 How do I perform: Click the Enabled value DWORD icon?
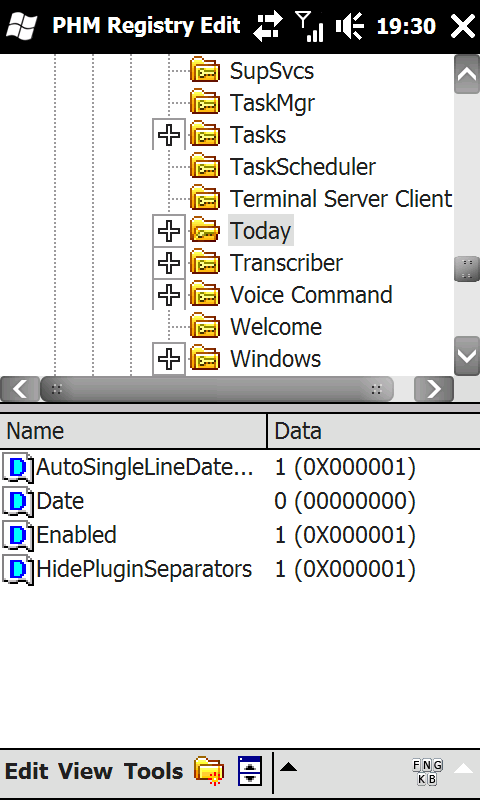point(18,535)
